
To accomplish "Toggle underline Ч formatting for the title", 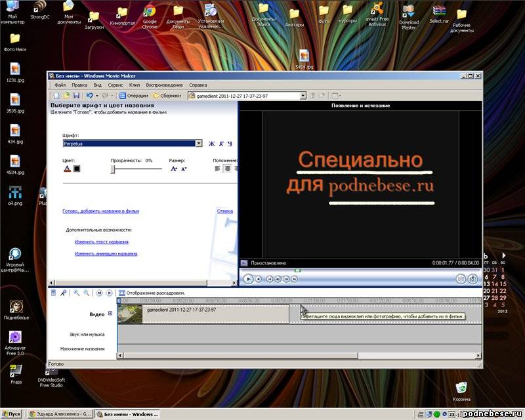I will [230, 144].
